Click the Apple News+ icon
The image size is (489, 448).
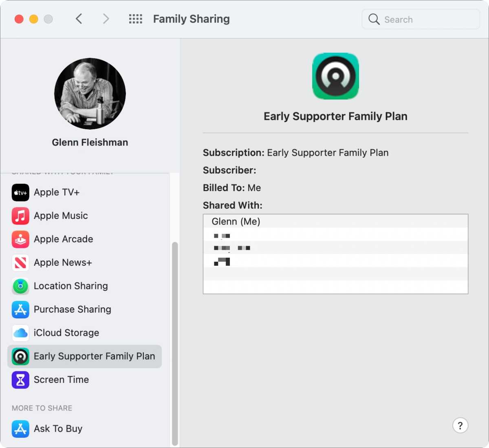tap(20, 263)
